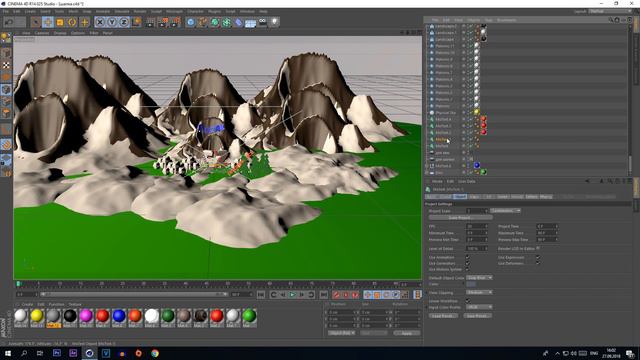The height and width of the screenshot is (360, 640).
Task: Toggle the Use Expression checkbox
Action: (x=538, y=258)
